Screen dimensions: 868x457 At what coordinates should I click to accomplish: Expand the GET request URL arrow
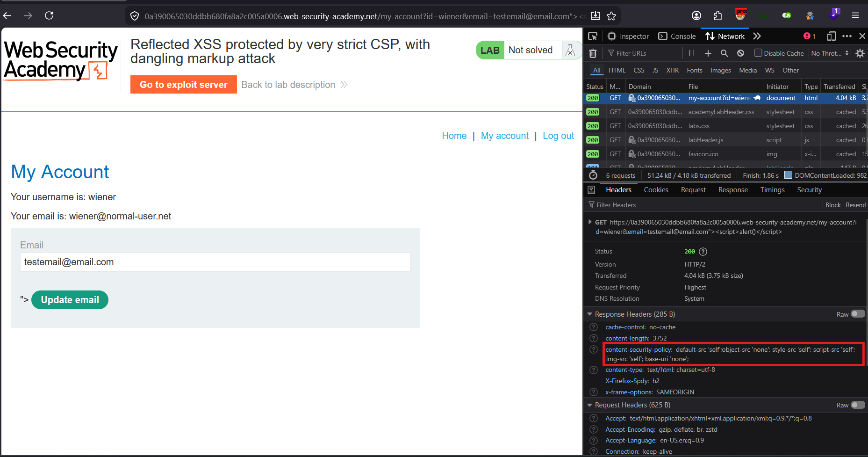click(590, 222)
